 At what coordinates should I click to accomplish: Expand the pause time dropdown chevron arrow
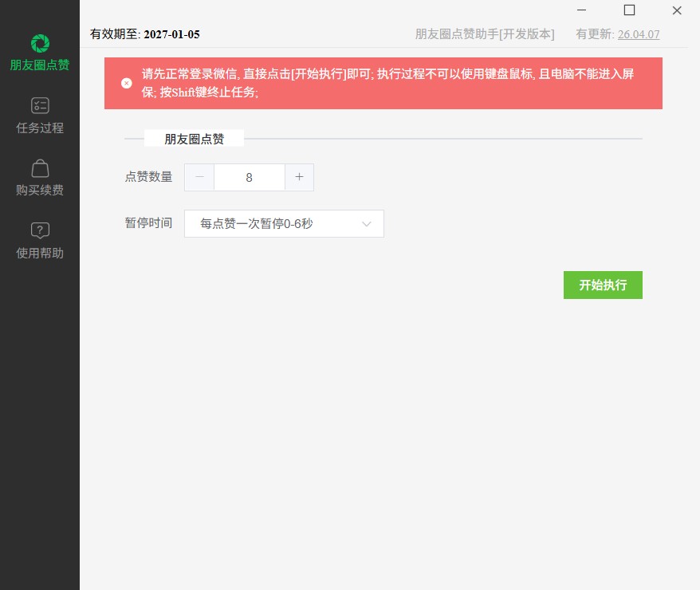tap(367, 223)
